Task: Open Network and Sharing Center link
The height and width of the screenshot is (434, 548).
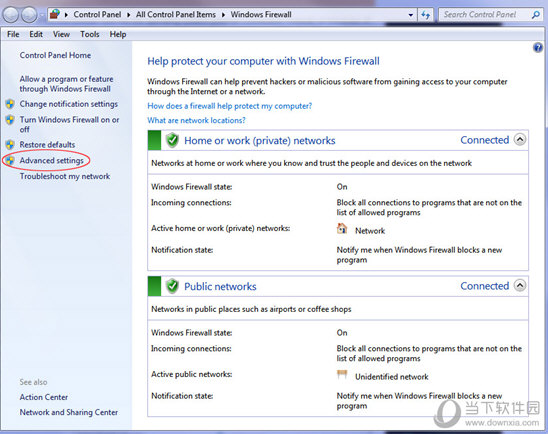Action: pyautogui.click(x=68, y=412)
